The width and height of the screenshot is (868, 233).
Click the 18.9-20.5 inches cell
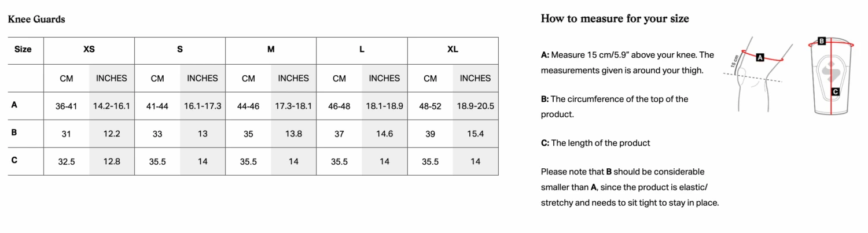(x=476, y=106)
